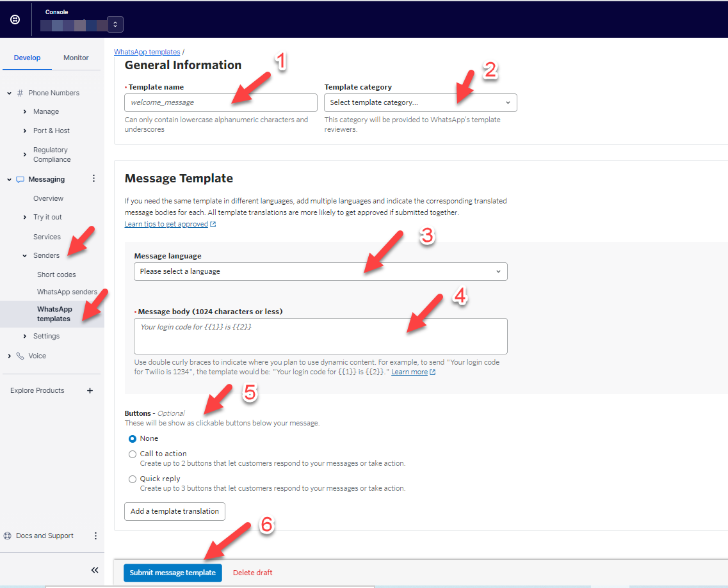Open Manage under Phone Numbers

click(x=46, y=112)
